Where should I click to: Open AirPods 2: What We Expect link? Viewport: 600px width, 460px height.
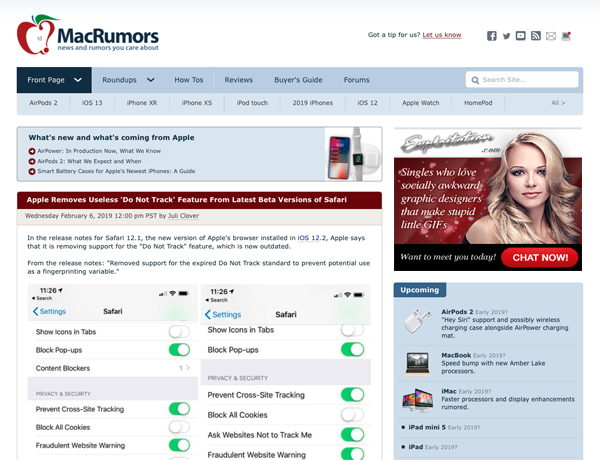(x=89, y=161)
